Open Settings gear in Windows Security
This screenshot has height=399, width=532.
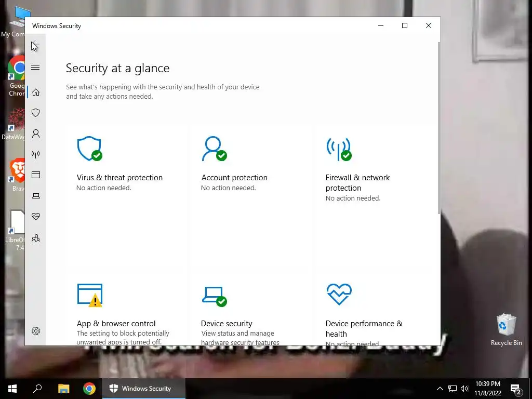(36, 331)
